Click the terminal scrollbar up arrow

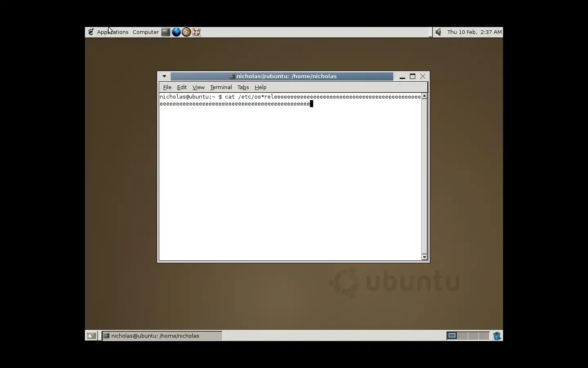pos(424,96)
